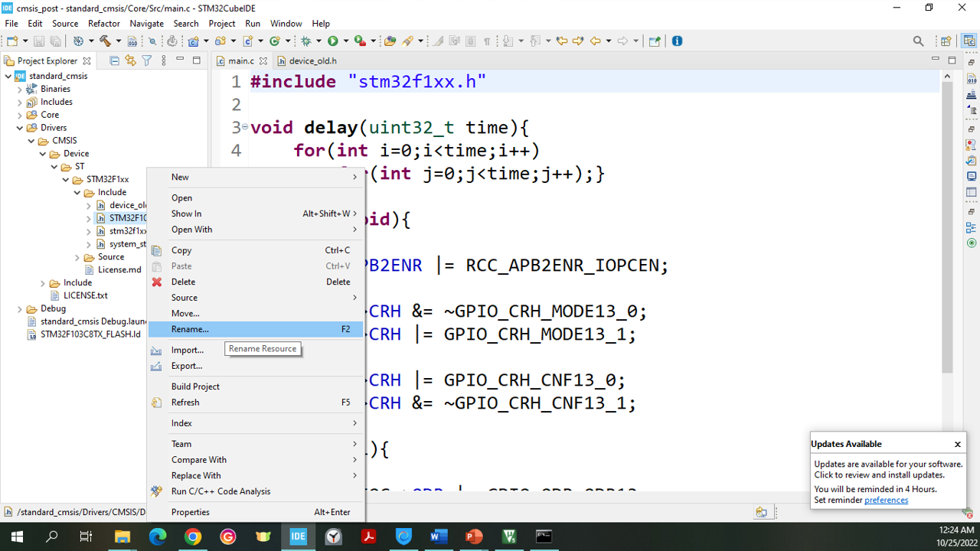This screenshot has width=980, height=551.
Task: Minimize the Project Explorer panel
Action: [x=180, y=60]
